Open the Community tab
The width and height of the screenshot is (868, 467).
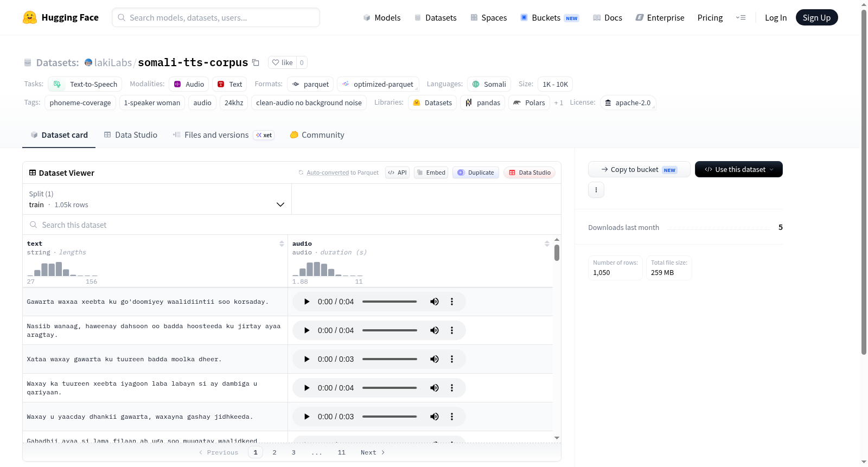pos(317,135)
